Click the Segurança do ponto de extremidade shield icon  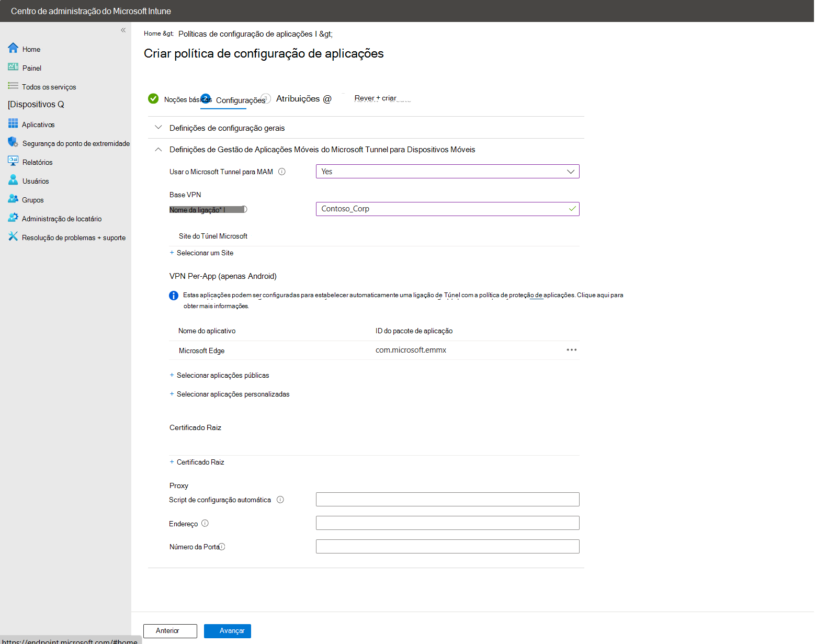[13, 142]
